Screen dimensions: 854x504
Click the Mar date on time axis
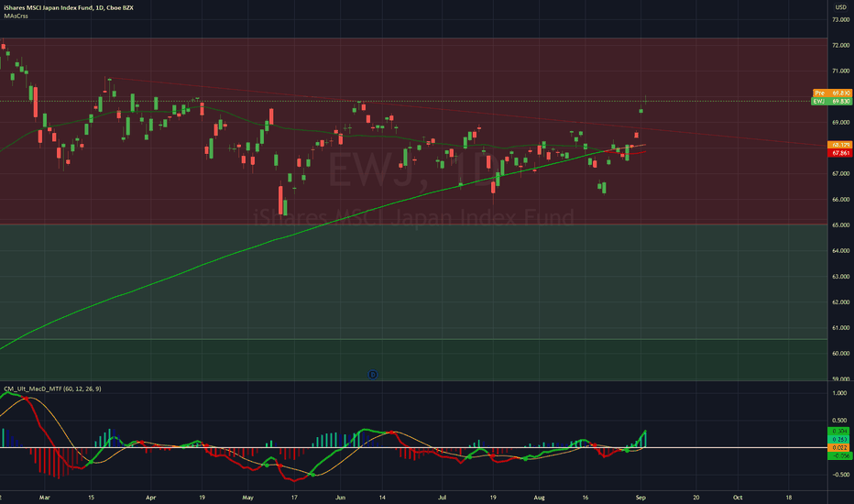[x=45, y=498]
